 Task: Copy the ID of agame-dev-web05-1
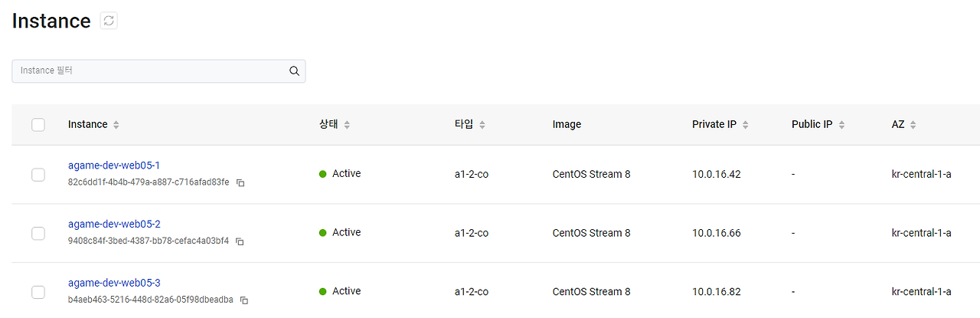click(240, 183)
